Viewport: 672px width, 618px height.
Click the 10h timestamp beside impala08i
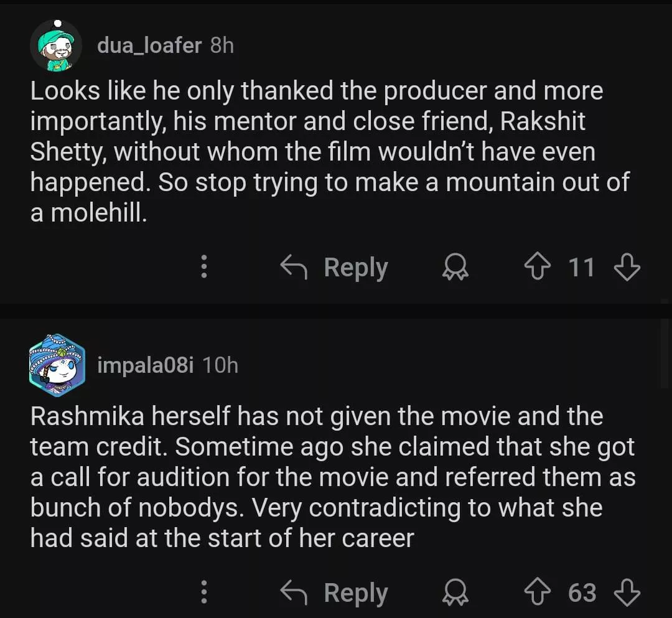pos(220,365)
